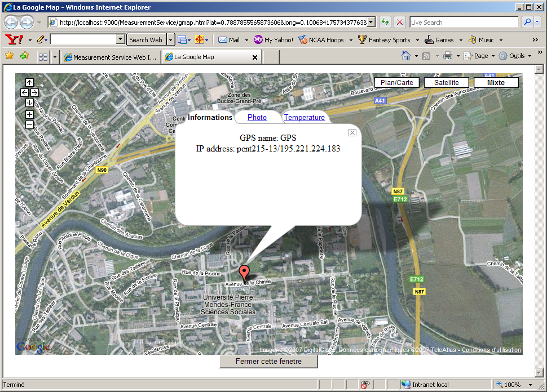
Task: Open the Temperature tab in info window
Action: 304,117
